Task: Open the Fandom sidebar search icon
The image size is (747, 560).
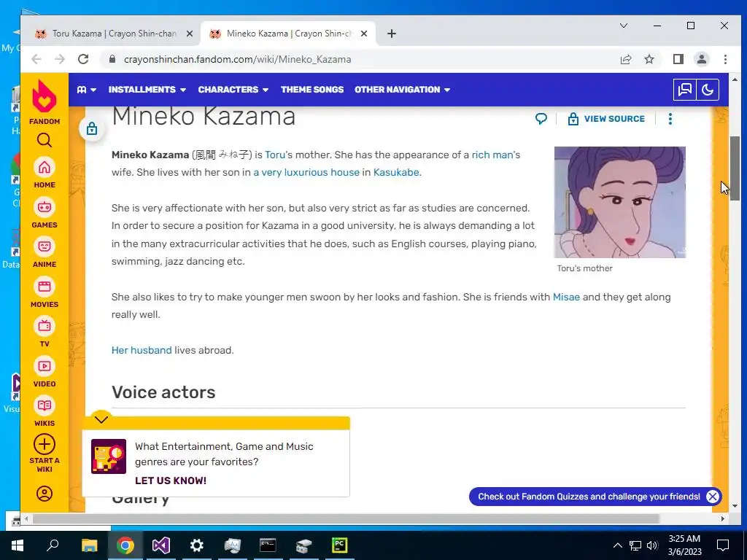Action: click(x=44, y=141)
